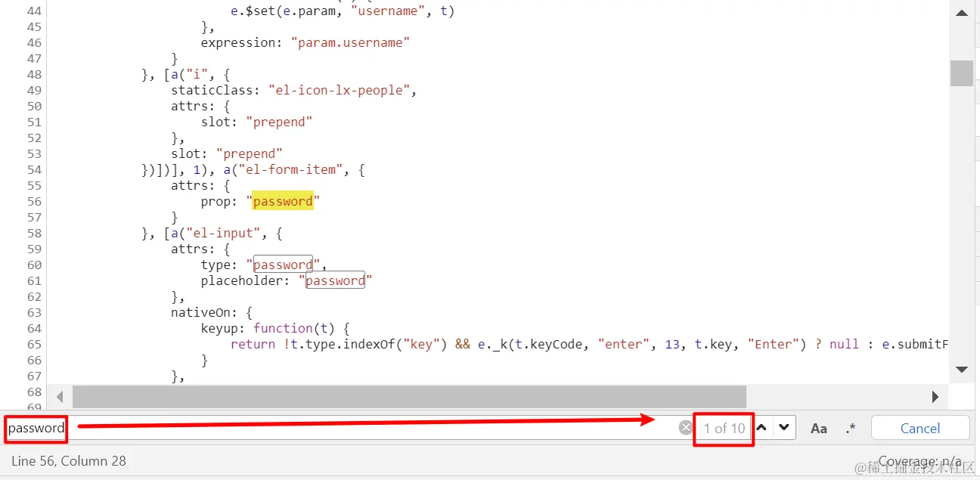Click "password" match on type line
The image size is (980, 480).
pyautogui.click(x=283, y=265)
